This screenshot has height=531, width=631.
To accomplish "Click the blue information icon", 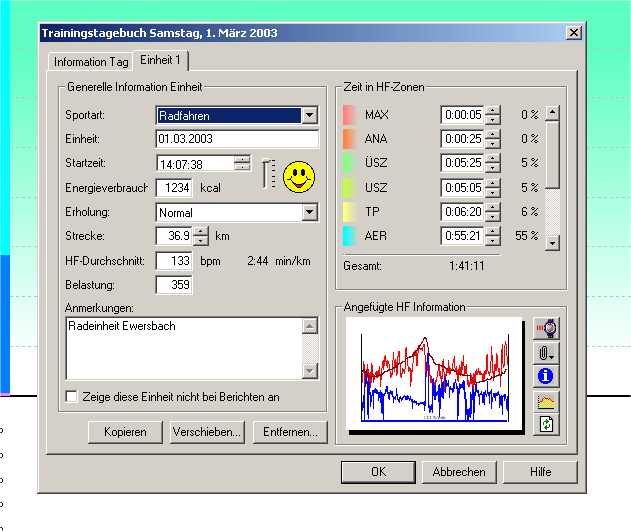I will point(547,376).
